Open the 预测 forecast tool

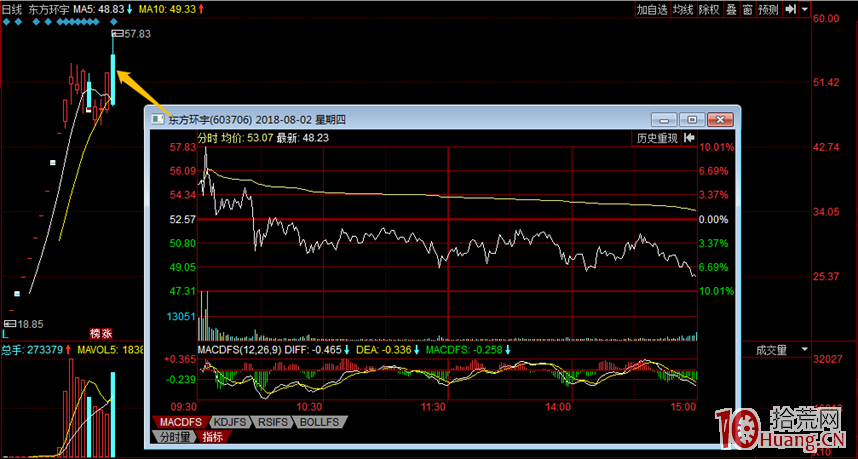[769, 9]
